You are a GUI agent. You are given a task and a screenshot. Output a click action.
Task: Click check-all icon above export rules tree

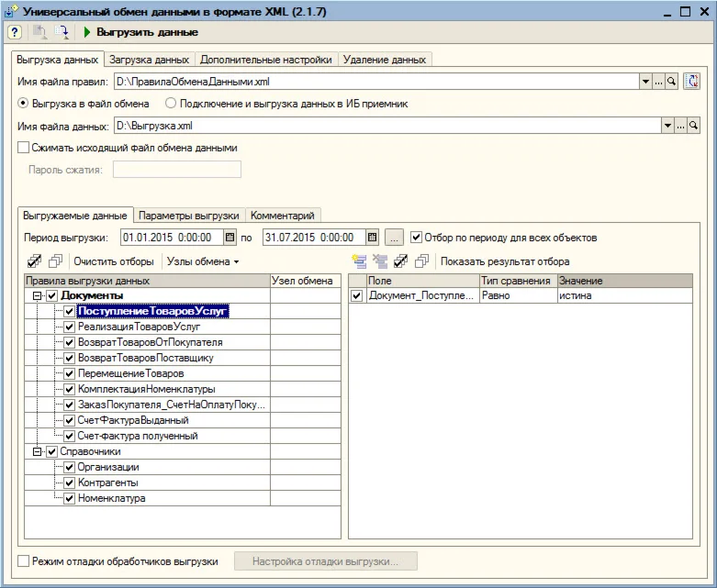point(35,261)
